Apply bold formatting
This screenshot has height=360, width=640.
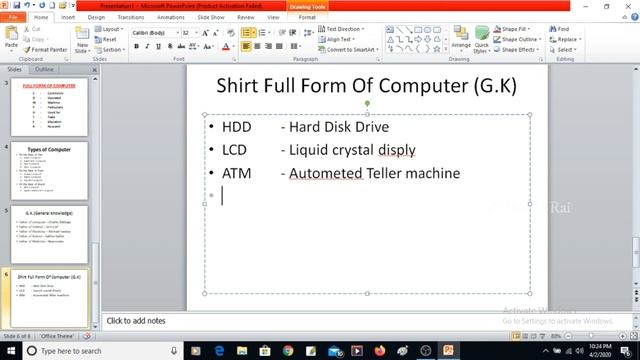(x=136, y=47)
